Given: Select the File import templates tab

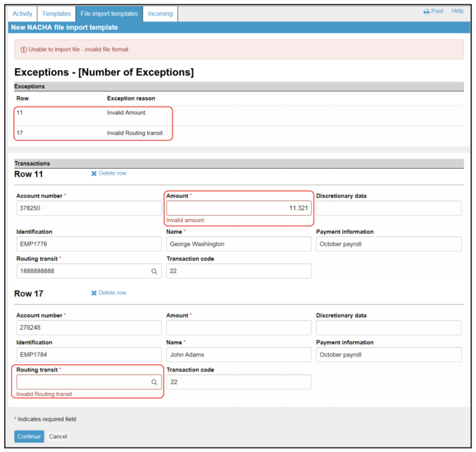Looking at the screenshot, I should 109,14.
